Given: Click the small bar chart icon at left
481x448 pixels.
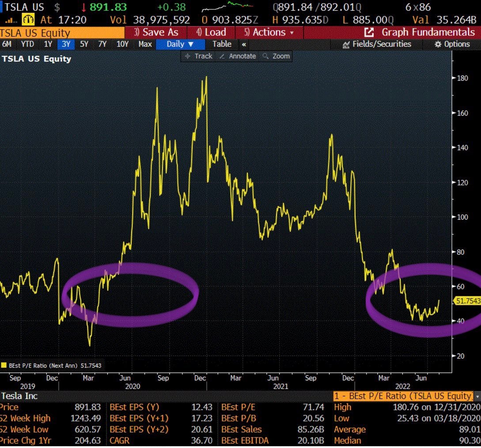Looking at the screenshot, I should (x=11, y=21).
